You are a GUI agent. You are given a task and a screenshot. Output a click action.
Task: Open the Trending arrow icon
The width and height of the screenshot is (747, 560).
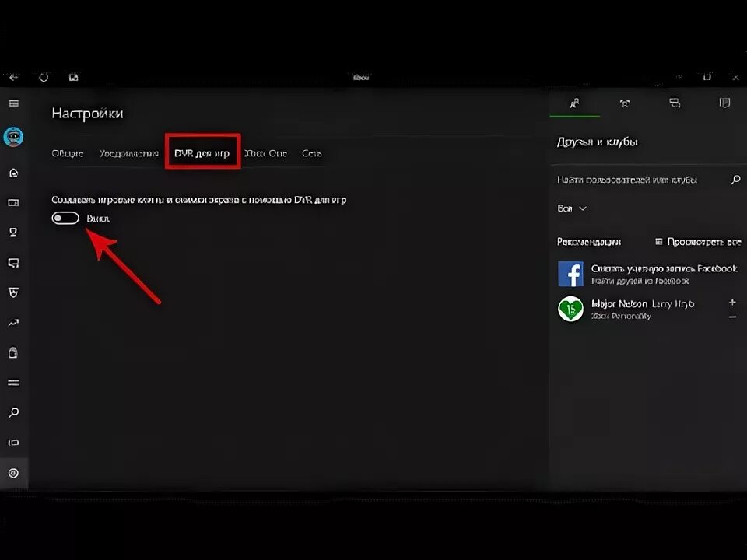13,323
